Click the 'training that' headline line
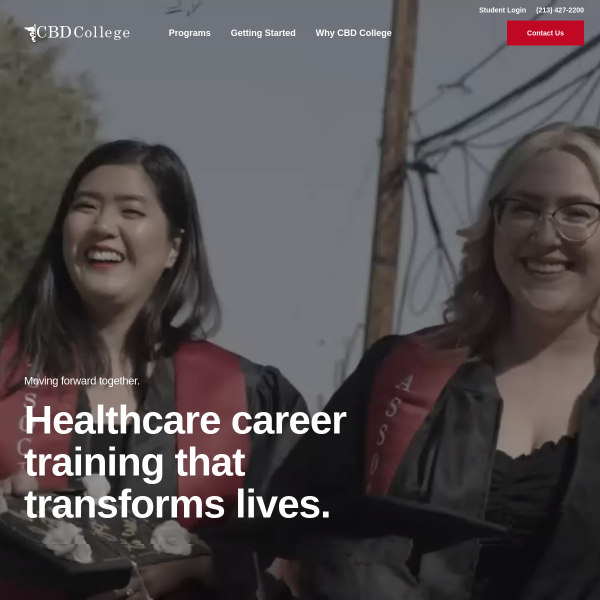 coord(135,462)
